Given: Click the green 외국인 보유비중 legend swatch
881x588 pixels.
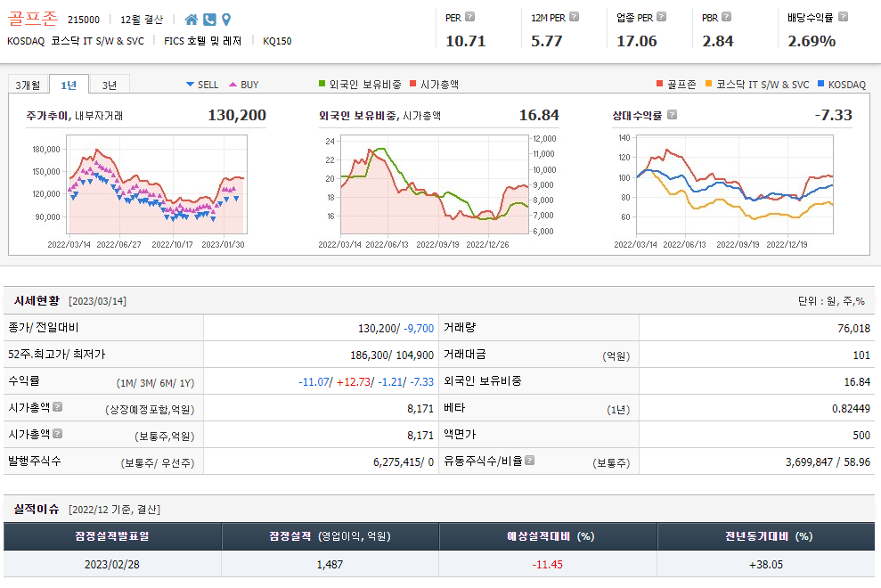Looking at the screenshot, I should point(322,84).
